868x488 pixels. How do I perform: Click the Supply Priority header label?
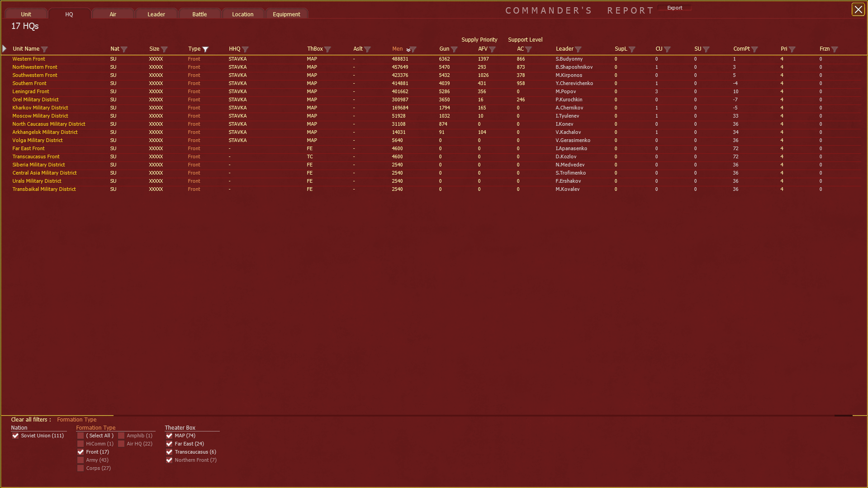point(479,40)
